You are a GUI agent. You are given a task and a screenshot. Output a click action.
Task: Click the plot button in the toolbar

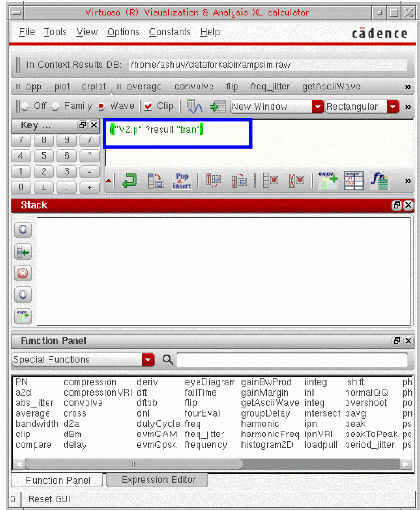[62, 87]
